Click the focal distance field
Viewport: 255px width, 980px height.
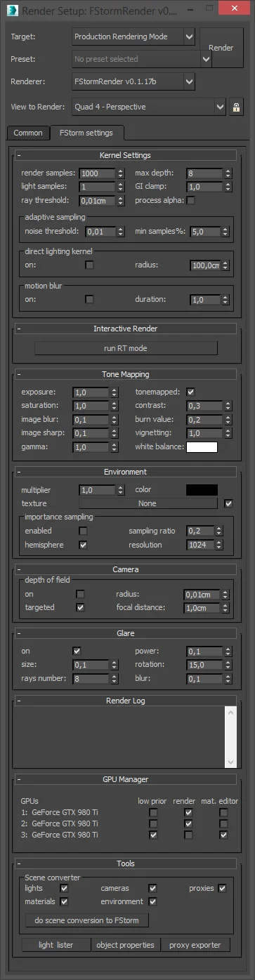coord(202,608)
